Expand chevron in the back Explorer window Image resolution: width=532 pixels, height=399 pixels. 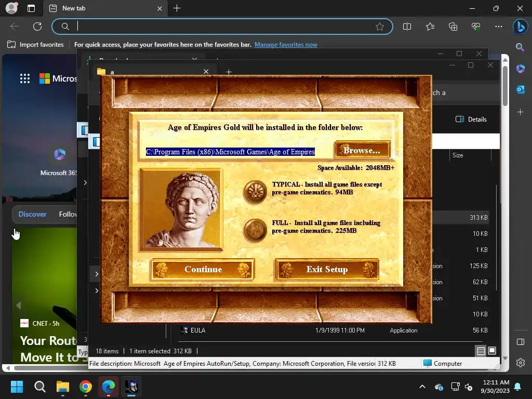pos(85,182)
